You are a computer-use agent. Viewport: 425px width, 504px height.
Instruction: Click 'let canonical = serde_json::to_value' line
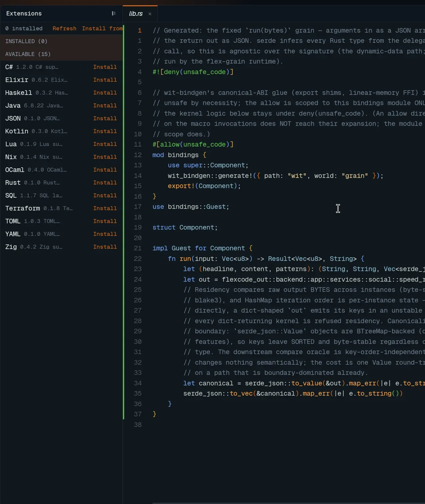(x=304, y=383)
